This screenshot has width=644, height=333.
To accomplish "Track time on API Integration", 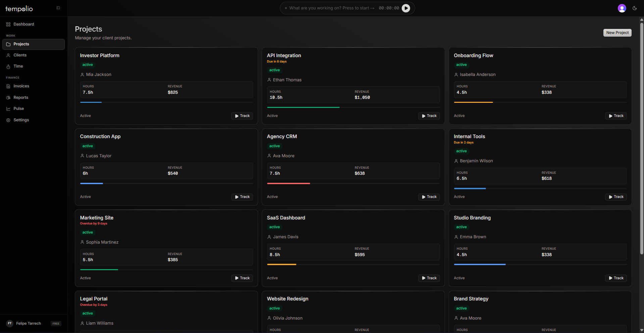I will [429, 116].
